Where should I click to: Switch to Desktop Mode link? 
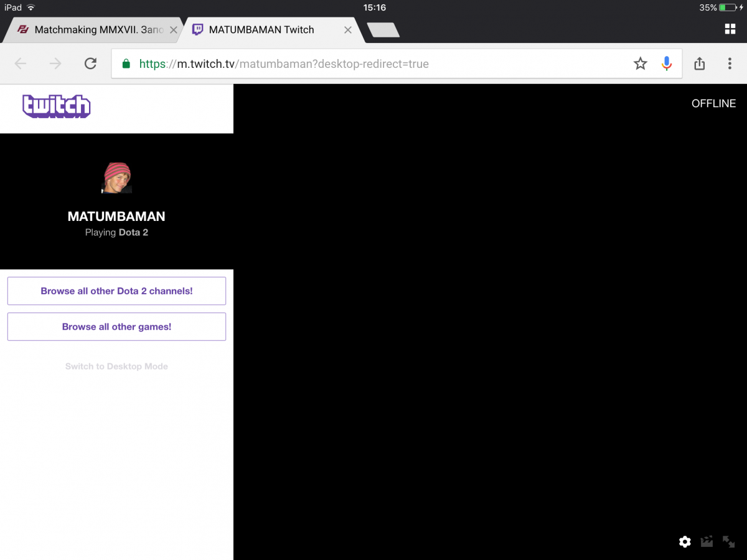pos(116,366)
